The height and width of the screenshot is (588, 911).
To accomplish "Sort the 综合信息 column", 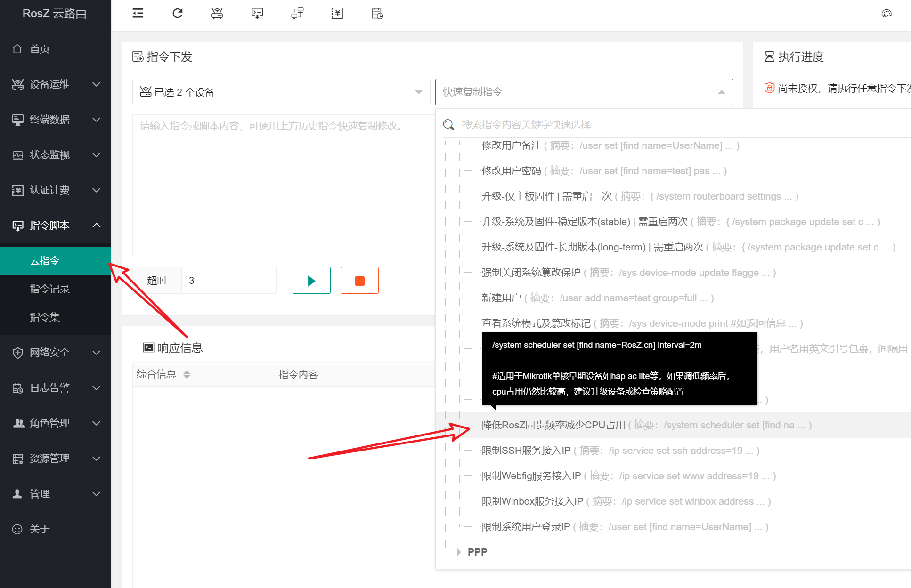I will click(187, 374).
